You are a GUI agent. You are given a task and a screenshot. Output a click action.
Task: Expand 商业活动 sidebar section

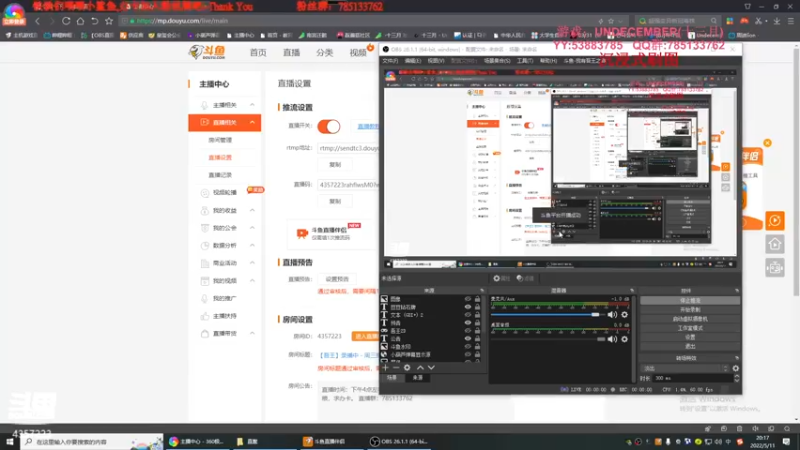[252, 263]
